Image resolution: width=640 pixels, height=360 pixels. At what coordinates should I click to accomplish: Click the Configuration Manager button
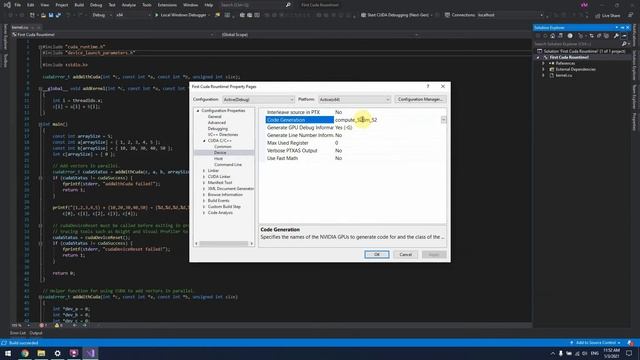[420, 99]
